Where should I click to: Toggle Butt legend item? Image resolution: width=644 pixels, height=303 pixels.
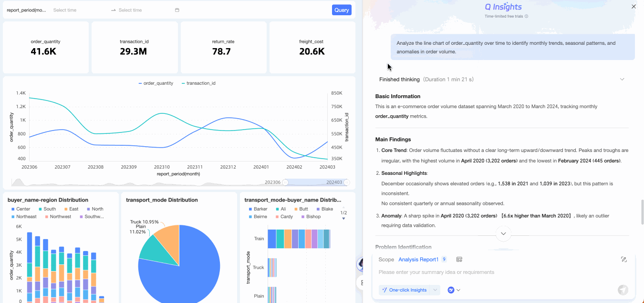coord(301,209)
